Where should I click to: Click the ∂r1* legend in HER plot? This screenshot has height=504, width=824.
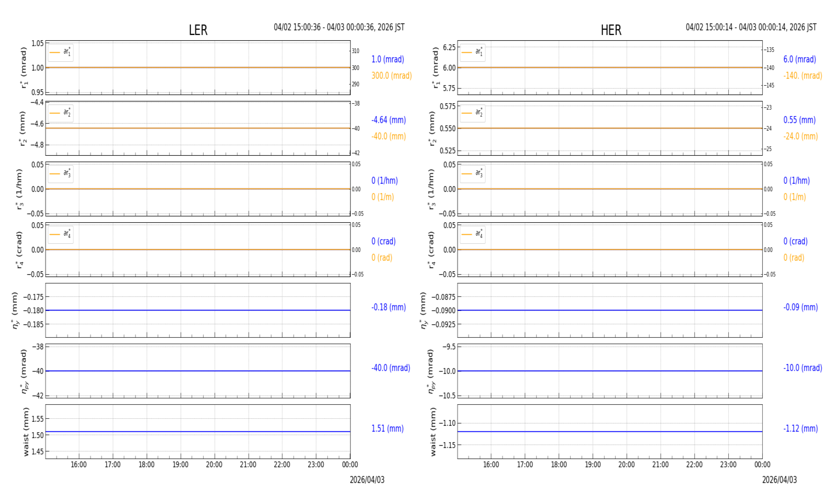coord(472,52)
